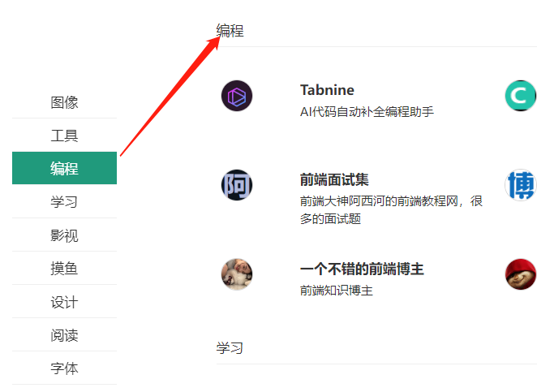Click the Tabnine purple logo icon
Viewport: 537px width, 392px height.
pyautogui.click(x=237, y=96)
